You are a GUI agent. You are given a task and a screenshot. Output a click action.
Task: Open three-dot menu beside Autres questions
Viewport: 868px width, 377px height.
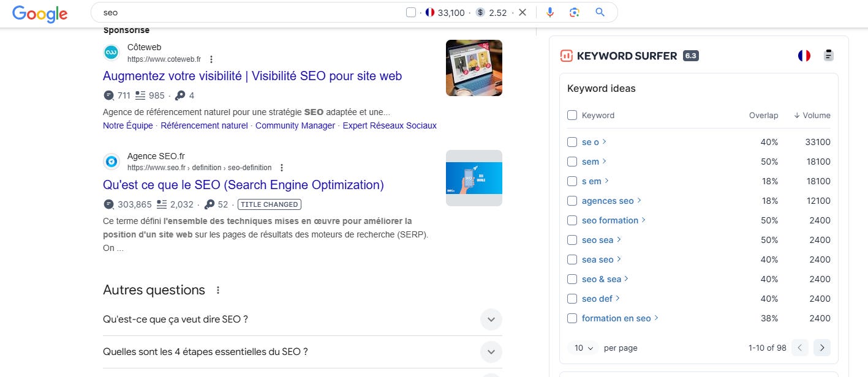click(x=218, y=290)
